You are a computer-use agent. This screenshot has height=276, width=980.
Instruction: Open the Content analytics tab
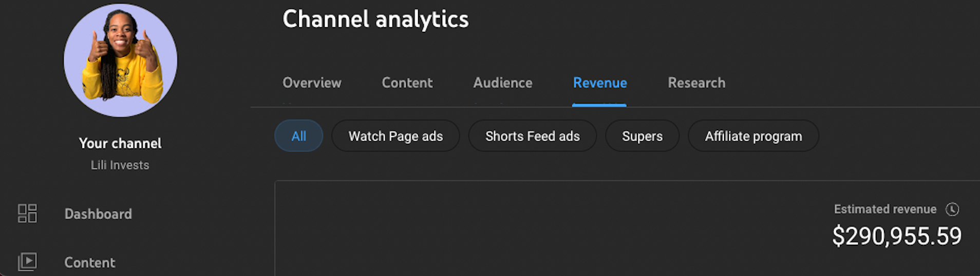pyautogui.click(x=407, y=83)
